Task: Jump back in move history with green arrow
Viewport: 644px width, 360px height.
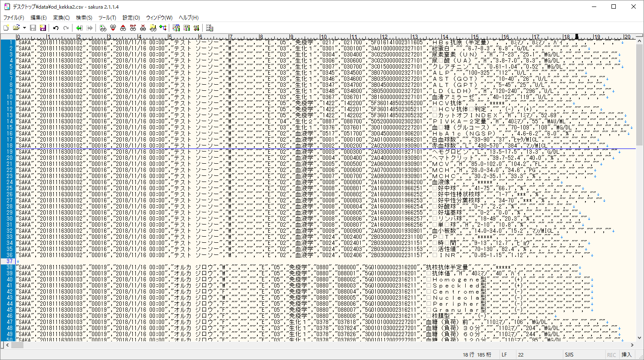Action: coord(79,28)
